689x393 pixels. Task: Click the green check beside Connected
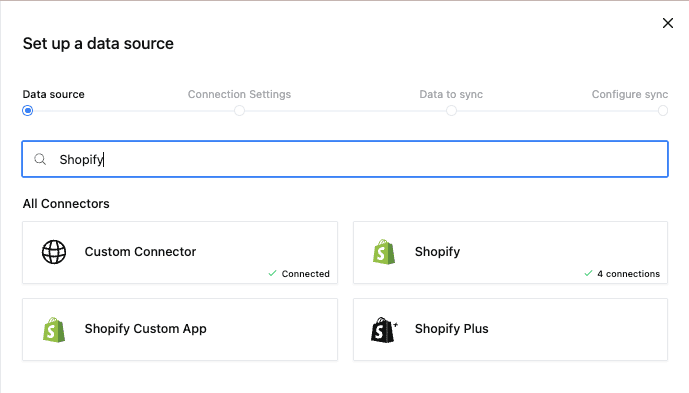[272, 273]
